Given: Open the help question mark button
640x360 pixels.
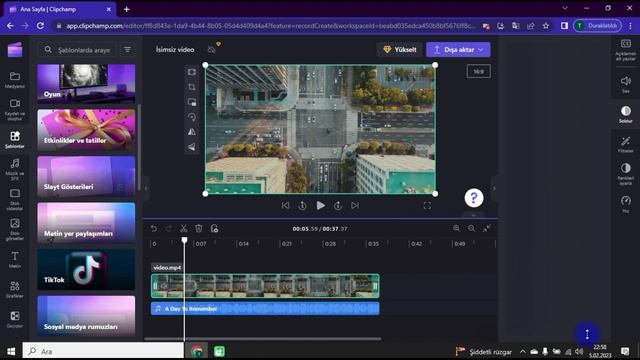Looking at the screenshot, I should (x=474, y=198).
